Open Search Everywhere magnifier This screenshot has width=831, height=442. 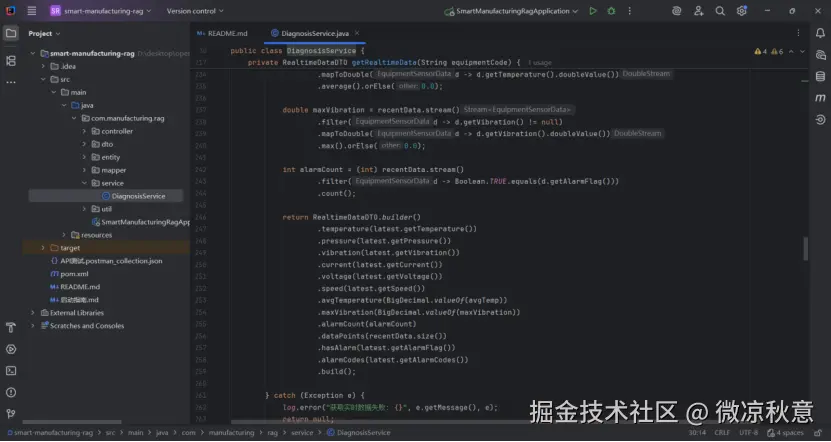(x=720, y=11)
